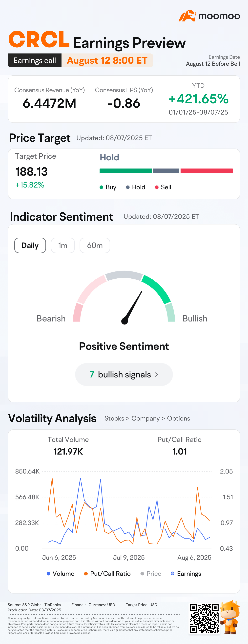Switch to the 60m timeframe tab

pos(95,245)
